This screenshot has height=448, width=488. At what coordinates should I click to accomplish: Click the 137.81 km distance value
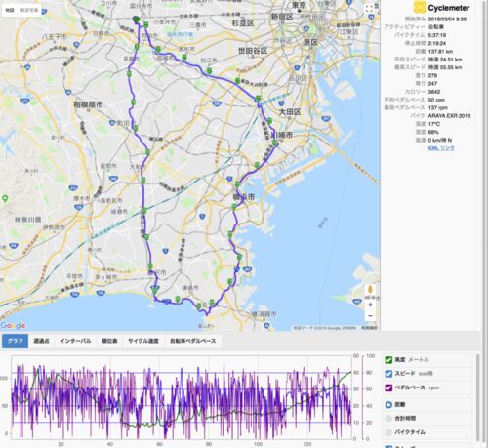440,52
